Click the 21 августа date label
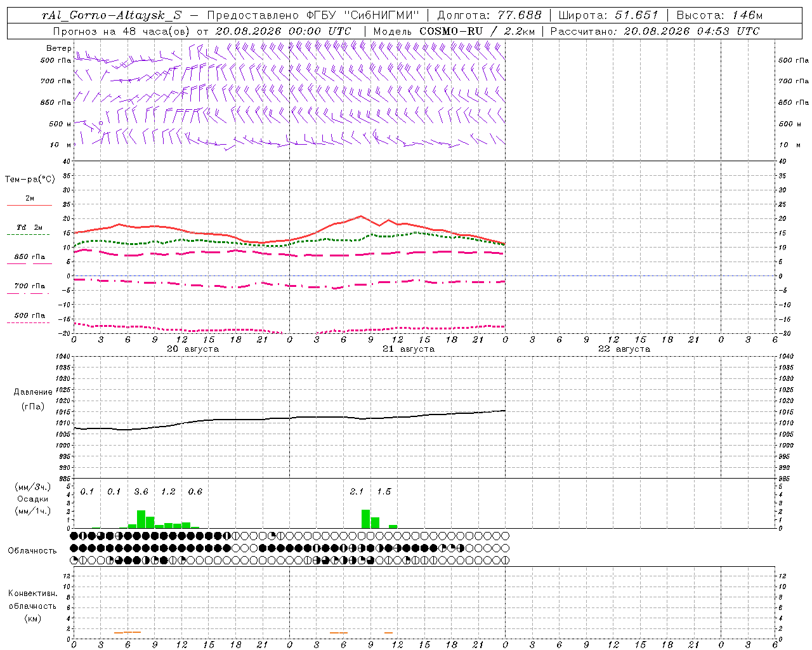Viewport: 812px width, 650px height. point(408,349)
